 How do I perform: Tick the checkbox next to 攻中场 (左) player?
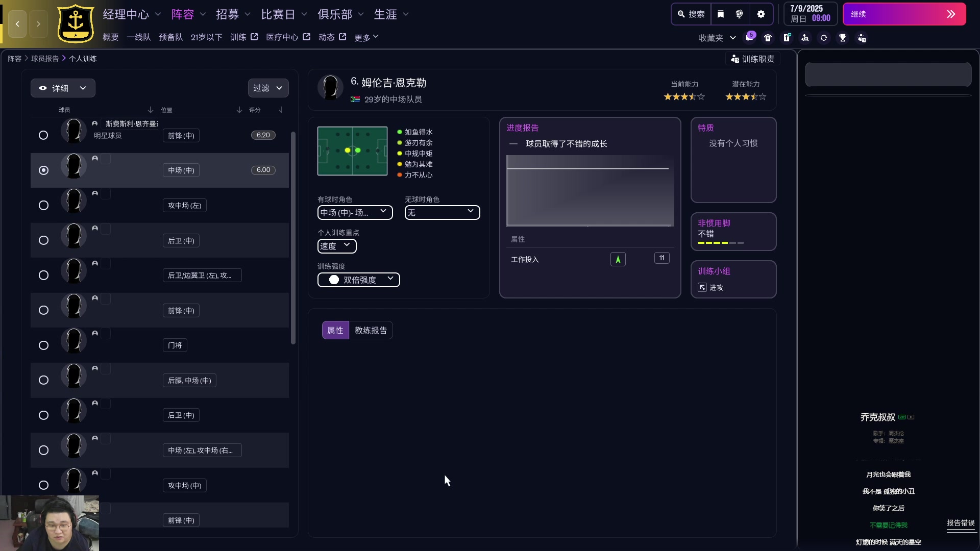(106, 193)
